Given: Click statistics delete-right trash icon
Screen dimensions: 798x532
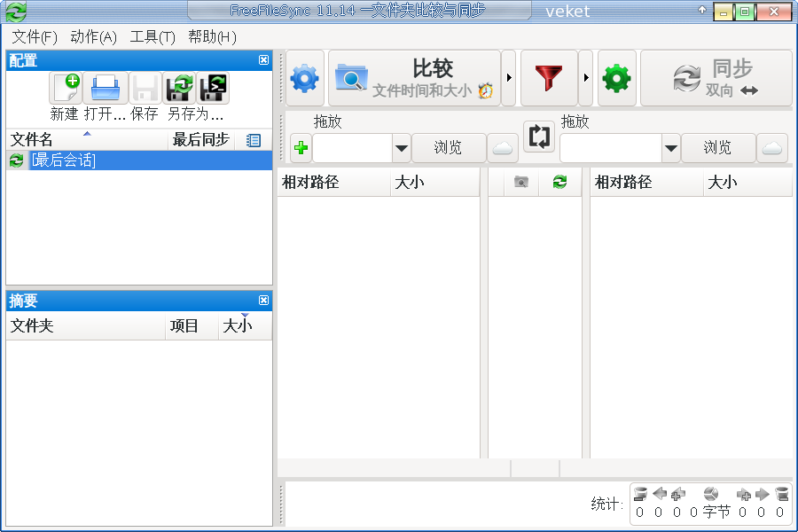Looking at the screenshot, I should tap(781, 494).
